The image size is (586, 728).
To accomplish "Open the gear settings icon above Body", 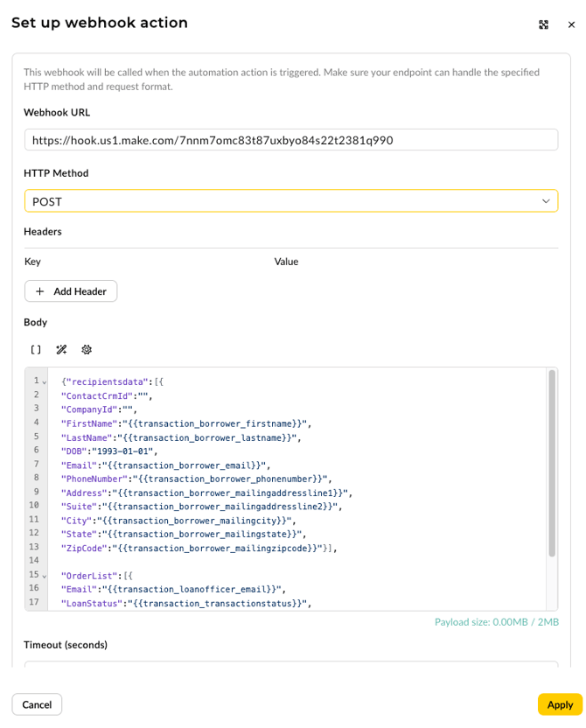I will click(87, 350).
